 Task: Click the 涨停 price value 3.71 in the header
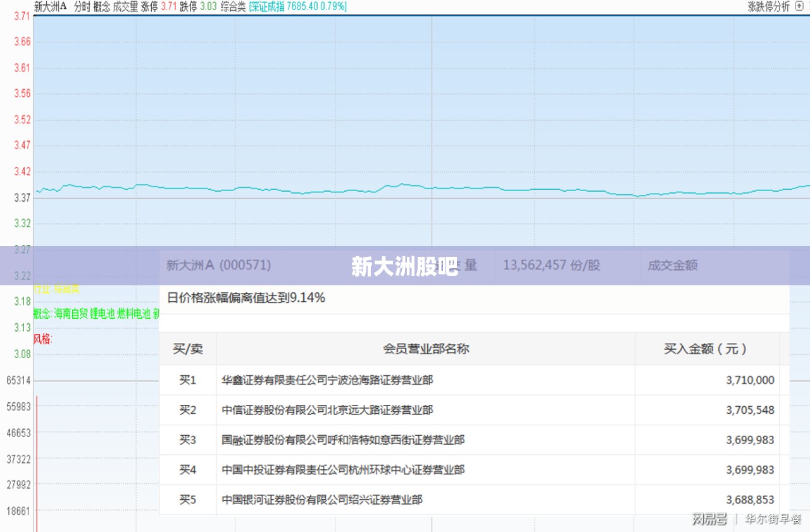169,7
